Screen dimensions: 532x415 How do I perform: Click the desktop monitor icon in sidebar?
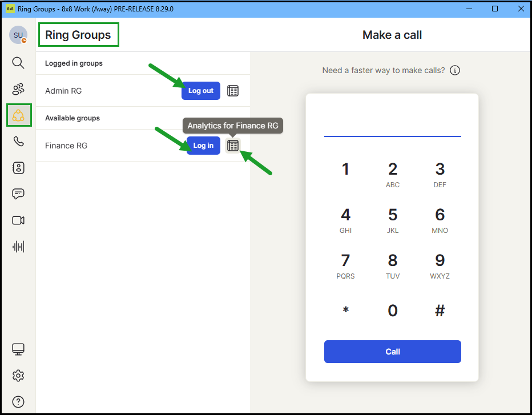18,349
